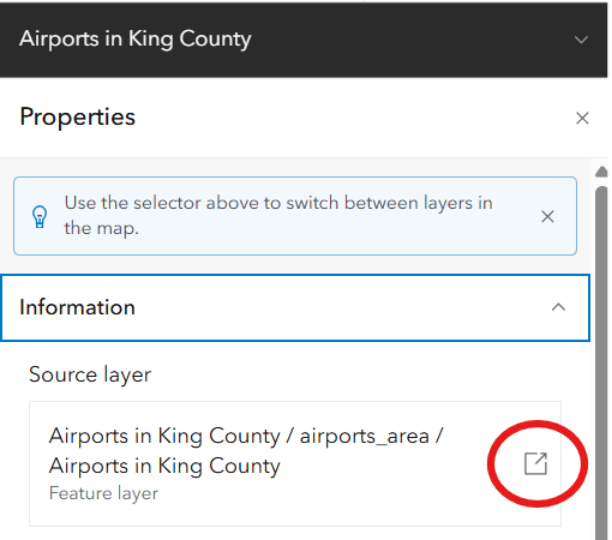Open source layer details in new window
Image resolution: width=612 pixels, height=540 pixels.
536,464
